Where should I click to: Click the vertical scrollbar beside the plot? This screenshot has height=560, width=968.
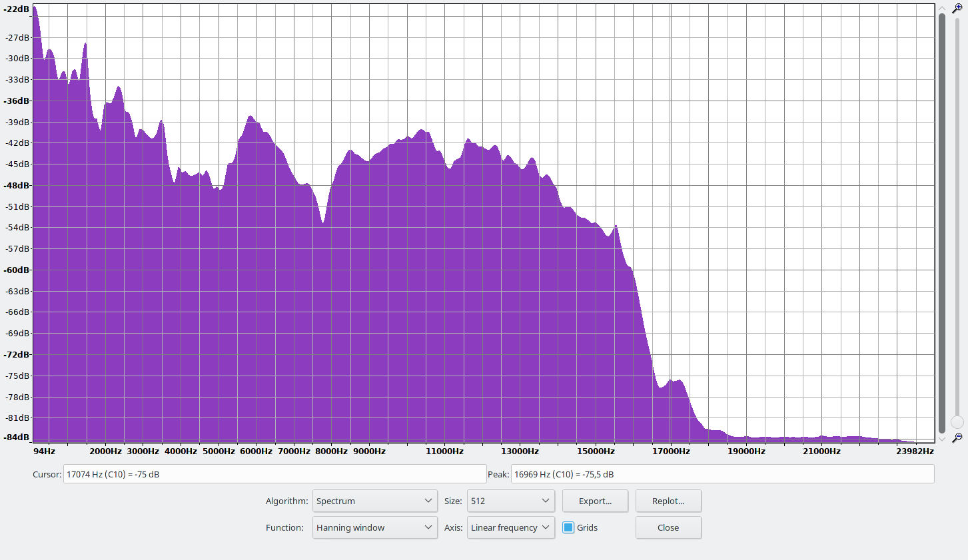[942, 223]
